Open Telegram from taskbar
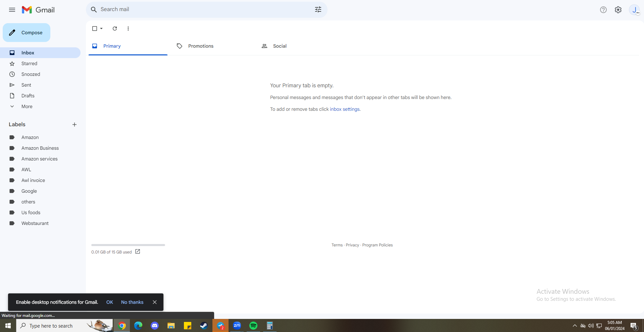Viewport: 644px width, 332px height. point(220,326)
